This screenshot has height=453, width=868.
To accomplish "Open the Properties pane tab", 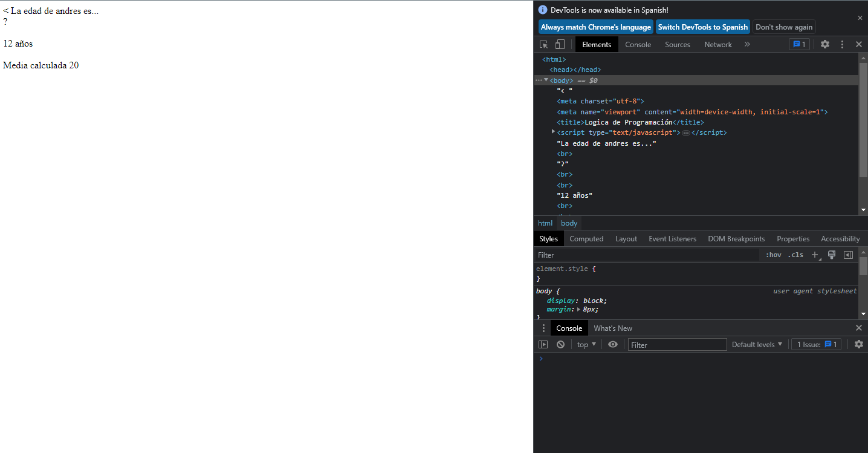I will (x=793, y=238).
